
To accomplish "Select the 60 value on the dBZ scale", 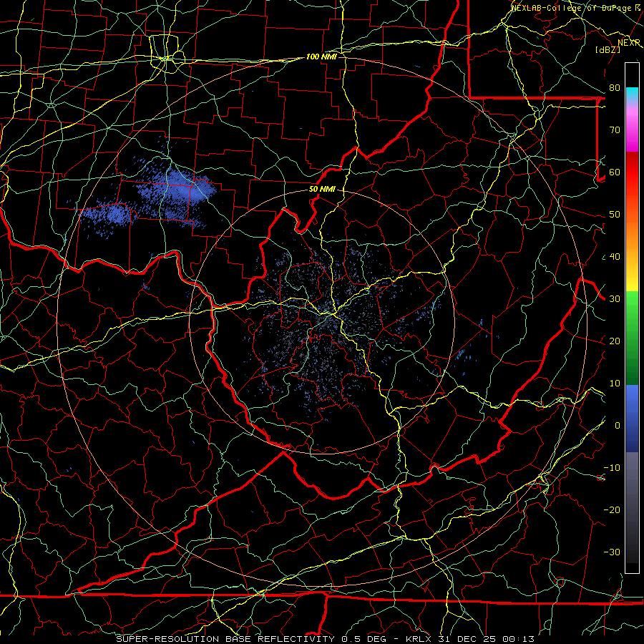I will pyautogui.click(x=615, y=172).
